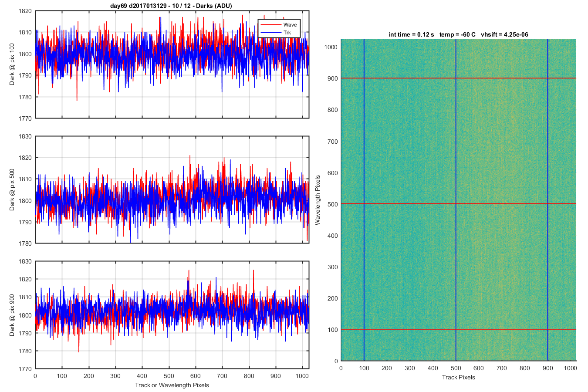Click tick '1780' on the pix 500 plot
Viewport: 588px width, 392px height.
click(25, 243)
